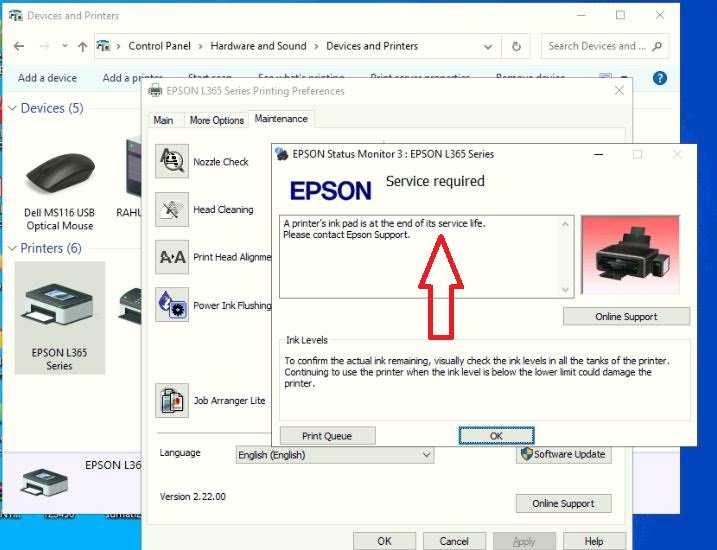Collapse the Printers (6) group
The image size is (717, 550).
click(12, 248)
